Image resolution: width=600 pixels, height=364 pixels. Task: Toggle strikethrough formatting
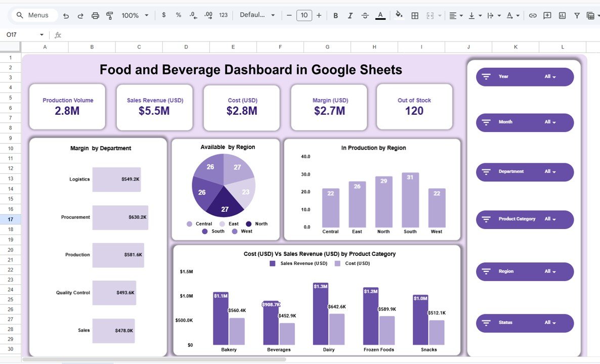click(365, 15)
